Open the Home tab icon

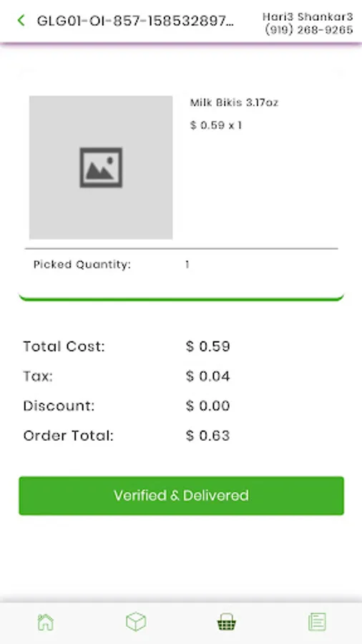coord(46,621)
